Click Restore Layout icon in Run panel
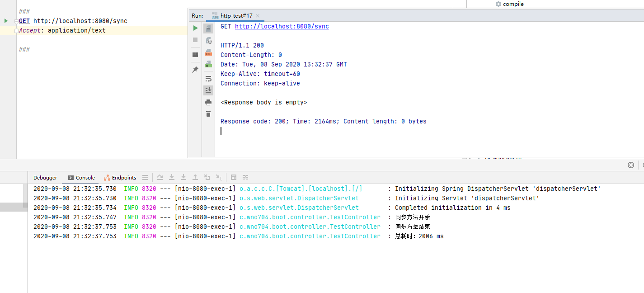This screenshot has width=644, height=293. [195, 55]
